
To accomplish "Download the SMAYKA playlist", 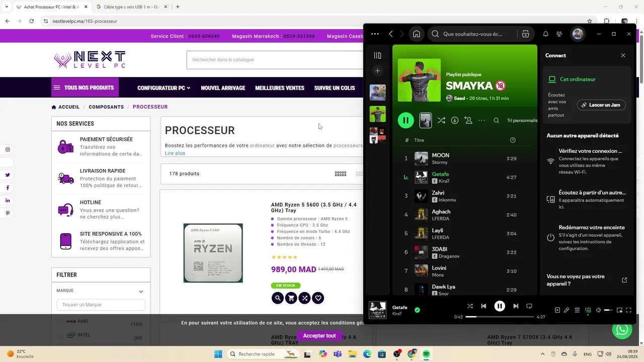I will coord(455,120).
